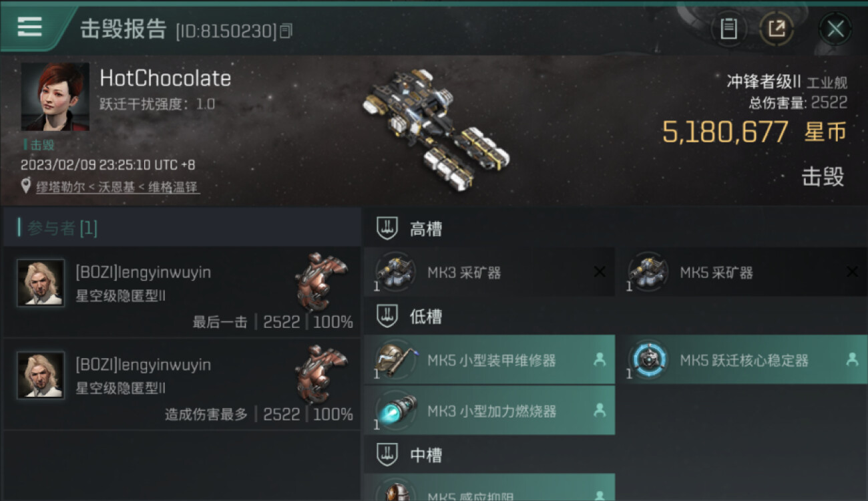This screenshot has width=868, height=501.
Task: Select the MK3 采矿器 module icon
Action: click(x=396, y=272)
